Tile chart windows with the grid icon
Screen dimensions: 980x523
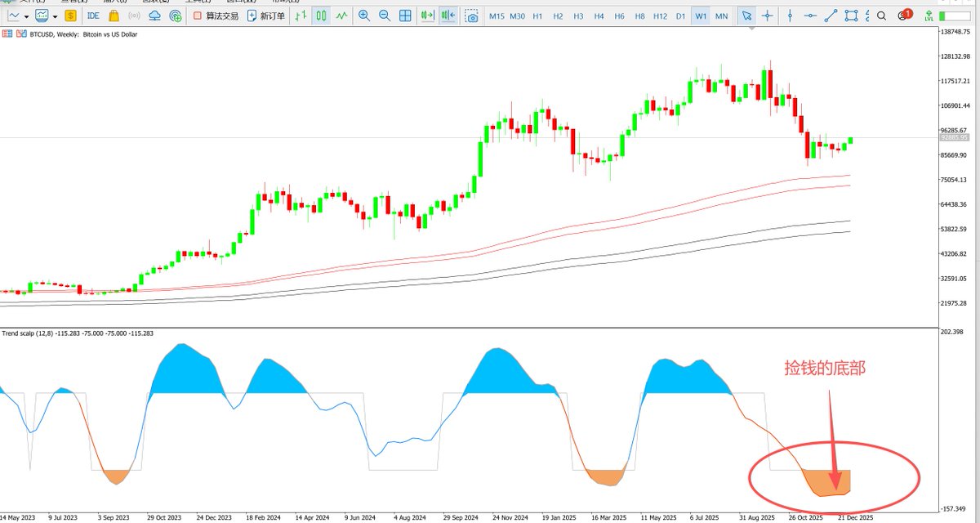[x=405, y=16]
